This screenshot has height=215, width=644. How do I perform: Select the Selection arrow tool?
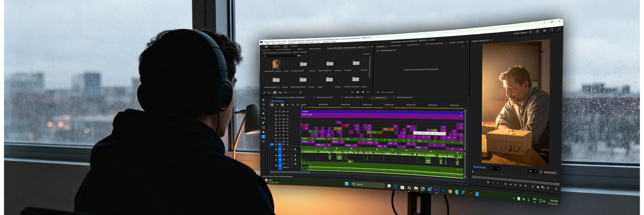pyautogui.click(x=264, y=101)
